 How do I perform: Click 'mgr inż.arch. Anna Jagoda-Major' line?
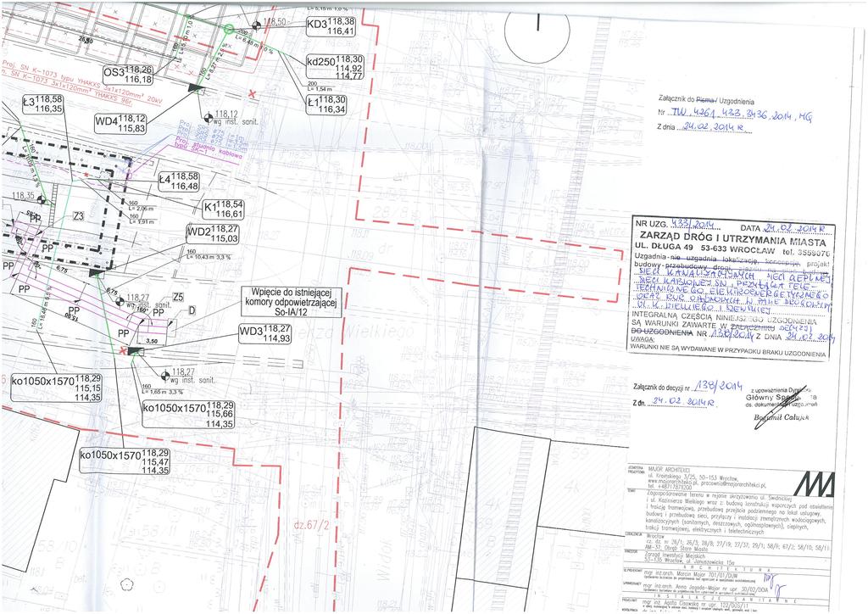pos(704,589)
